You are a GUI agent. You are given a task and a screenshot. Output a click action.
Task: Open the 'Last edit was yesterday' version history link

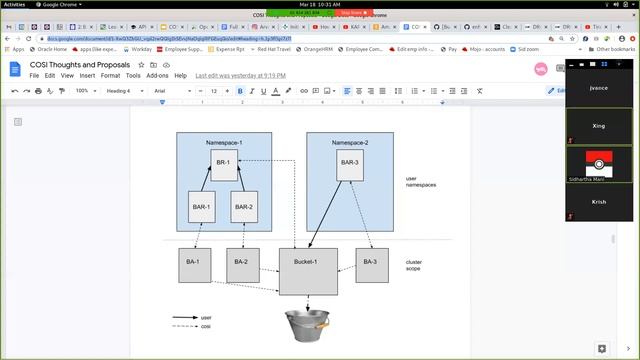[x=240, y=76]
